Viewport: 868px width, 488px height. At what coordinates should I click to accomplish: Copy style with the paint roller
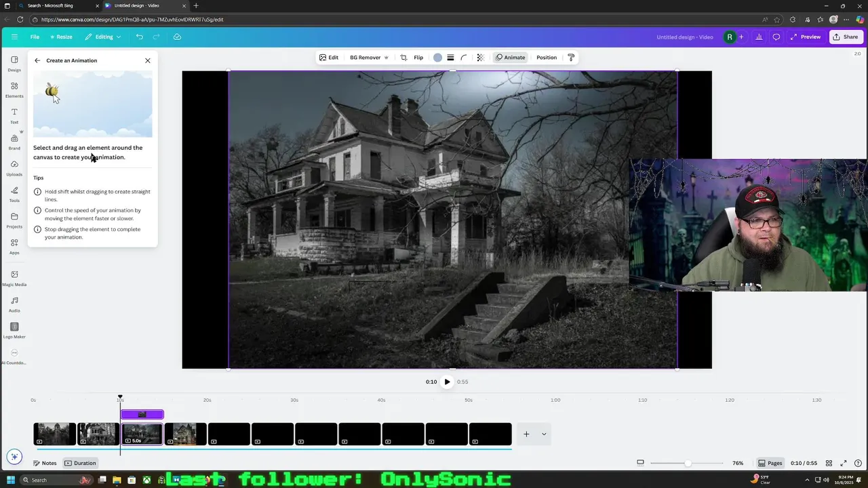pos(571,58)
